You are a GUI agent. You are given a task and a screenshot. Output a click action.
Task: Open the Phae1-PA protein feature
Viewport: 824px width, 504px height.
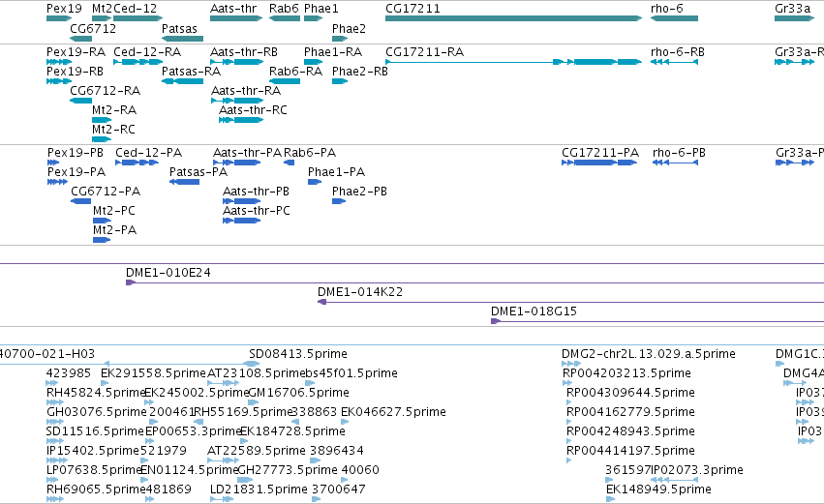click(315, 182)
